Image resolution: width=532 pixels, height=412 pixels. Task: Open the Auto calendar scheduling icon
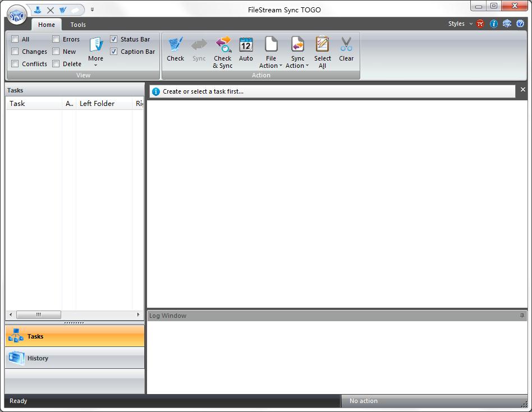[x=246, y=44]
